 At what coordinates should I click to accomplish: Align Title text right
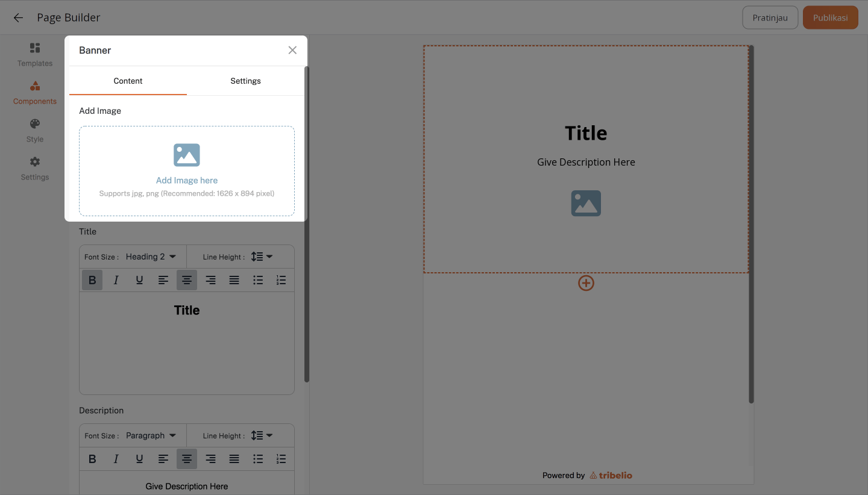[210, 280]
